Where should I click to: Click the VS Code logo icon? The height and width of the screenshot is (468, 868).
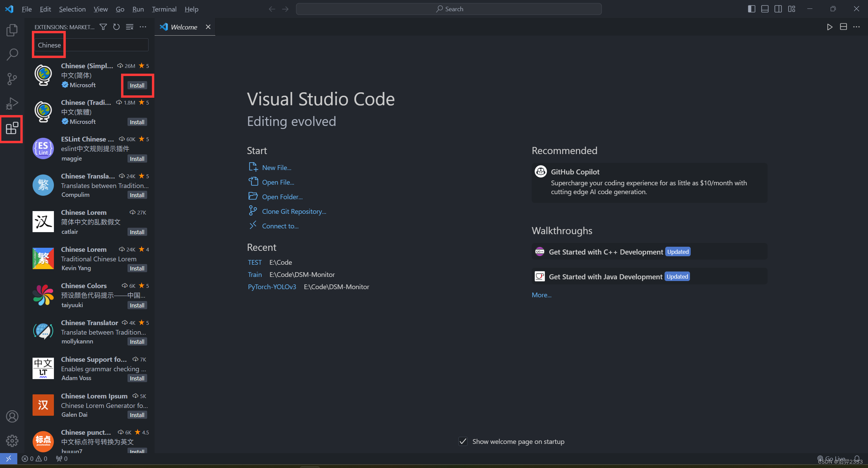[9, 9]
